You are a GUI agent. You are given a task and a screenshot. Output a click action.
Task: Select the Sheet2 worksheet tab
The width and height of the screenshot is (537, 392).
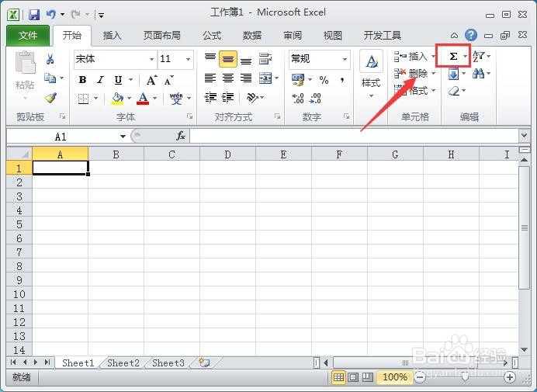123,363
